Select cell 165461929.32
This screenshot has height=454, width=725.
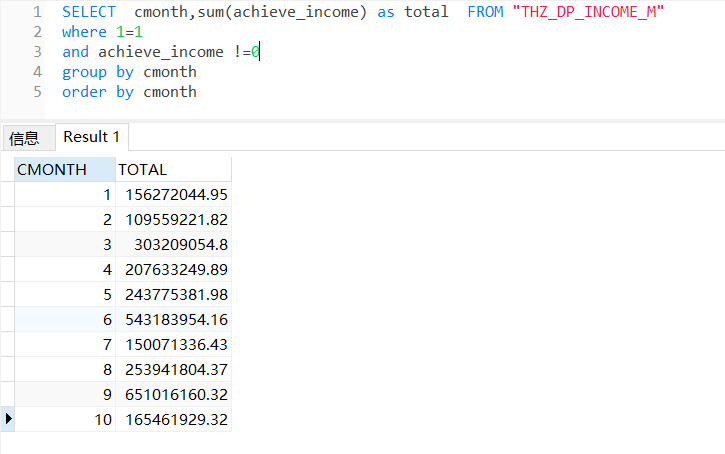click(173, 419)
